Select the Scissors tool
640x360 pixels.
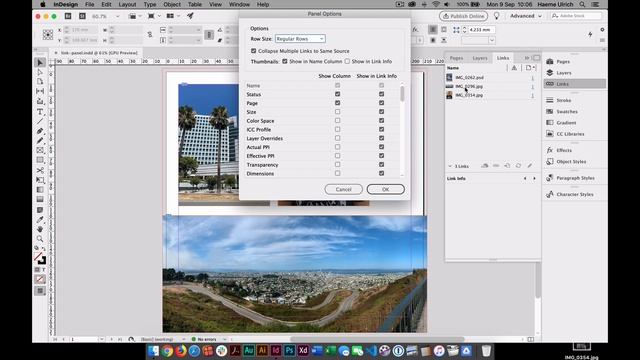pos(40,170)
